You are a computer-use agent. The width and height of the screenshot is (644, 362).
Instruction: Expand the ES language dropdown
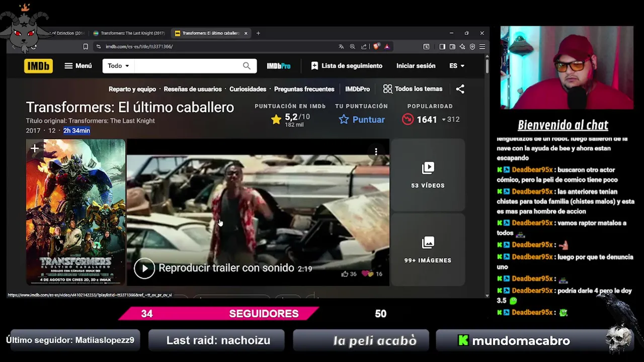coord(457,66)
